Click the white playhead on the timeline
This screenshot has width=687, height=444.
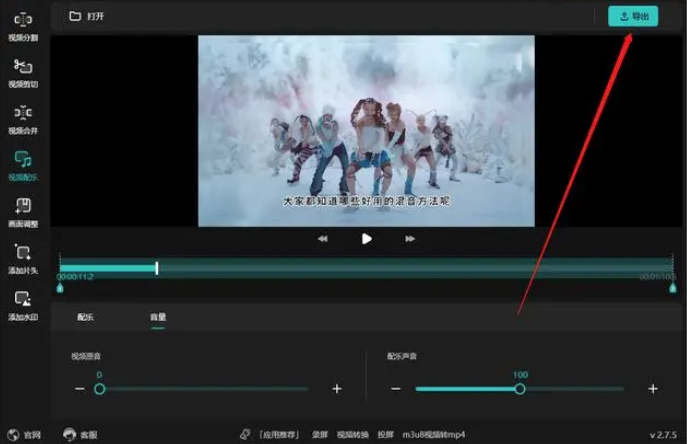click(x=157, y=268)
